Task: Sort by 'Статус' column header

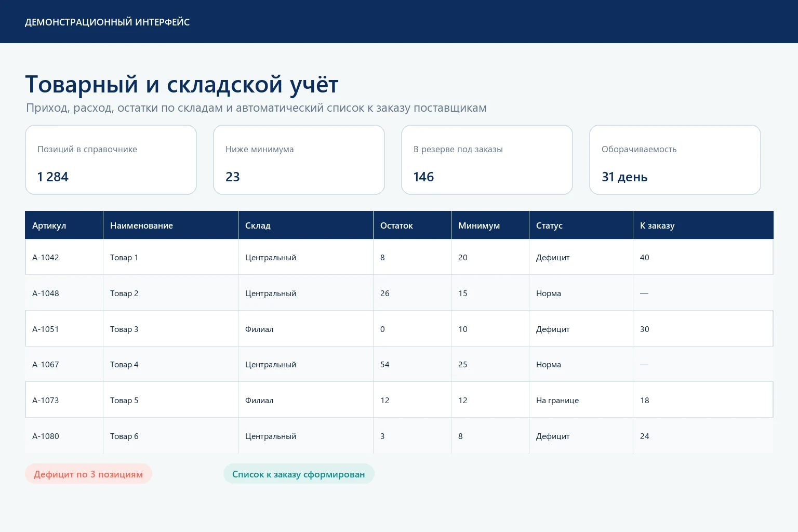Action: point(581,225)
